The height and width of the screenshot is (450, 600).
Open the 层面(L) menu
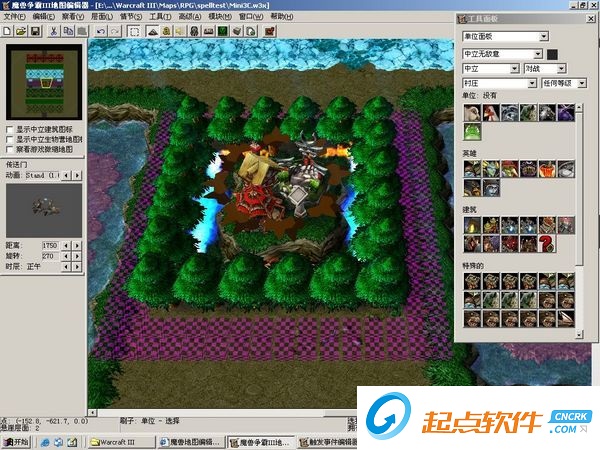(x=102, y=16)
